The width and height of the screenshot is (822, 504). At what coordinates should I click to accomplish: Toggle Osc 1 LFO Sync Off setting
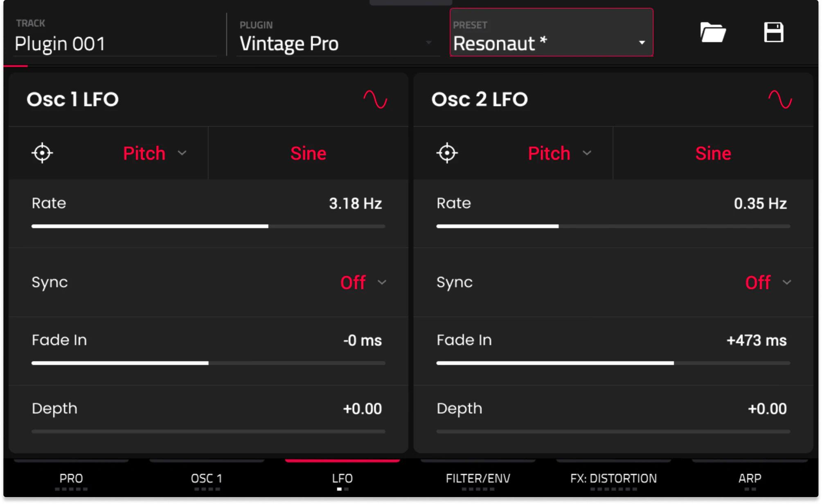pyautogui.click(x=363, y=282)
